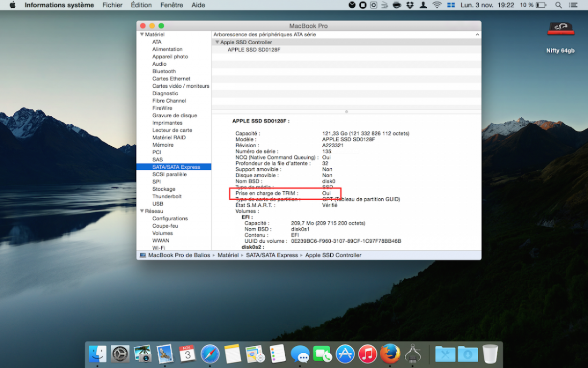This screenshot has height=368, width=588.
Task: Open the Édition menu
Action: pos(141,5)
